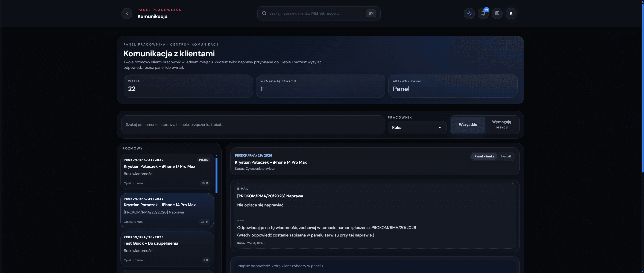Click the 23 D age badge

[205, 222]
